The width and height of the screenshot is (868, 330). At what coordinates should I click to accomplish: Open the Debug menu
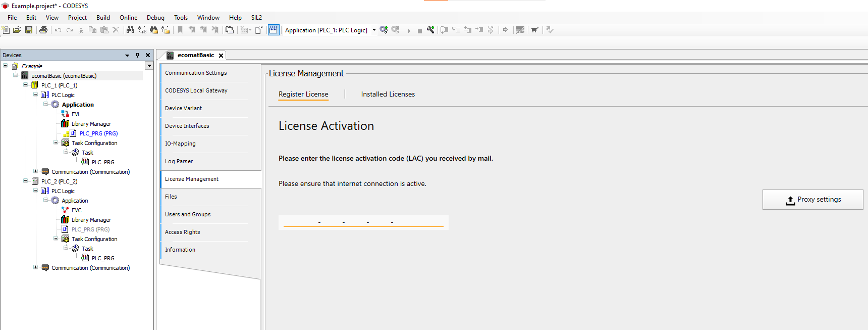click(x=155, y=17)
